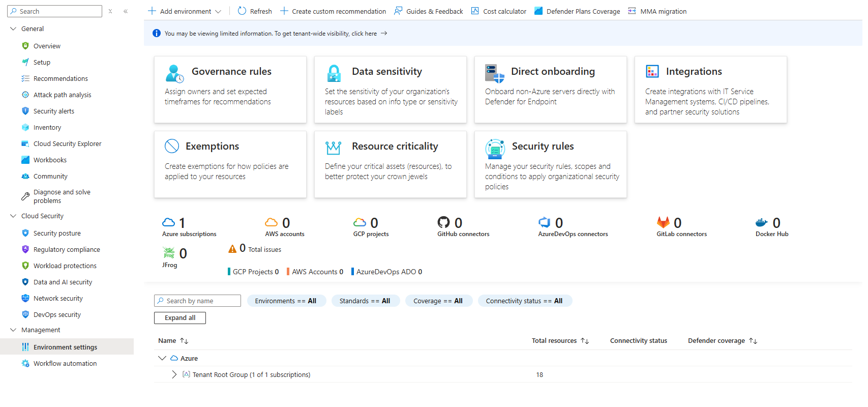868x407 pixels.
Task: Collapse the sidebar with double-chevron icon
Action: [x=126, y=11]
